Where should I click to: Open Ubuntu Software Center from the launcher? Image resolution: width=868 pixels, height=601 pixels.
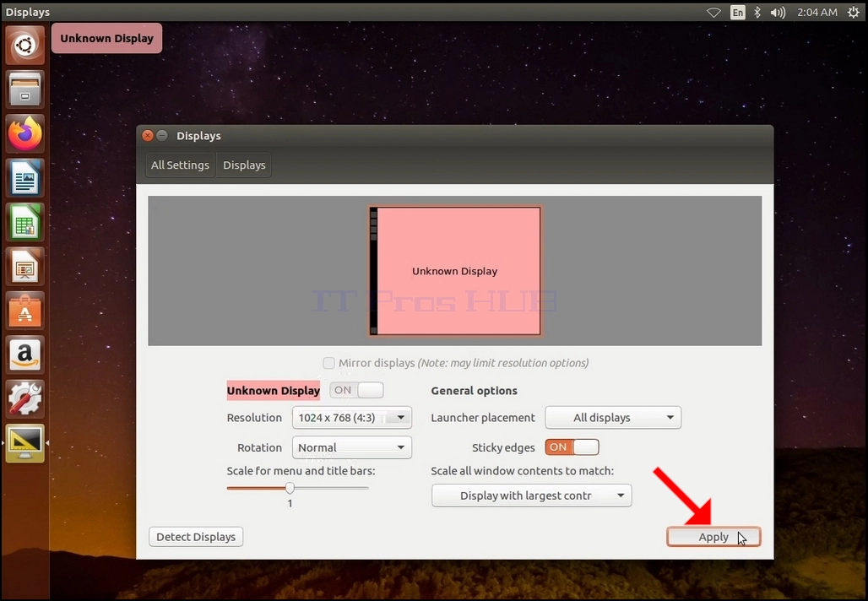25,311
